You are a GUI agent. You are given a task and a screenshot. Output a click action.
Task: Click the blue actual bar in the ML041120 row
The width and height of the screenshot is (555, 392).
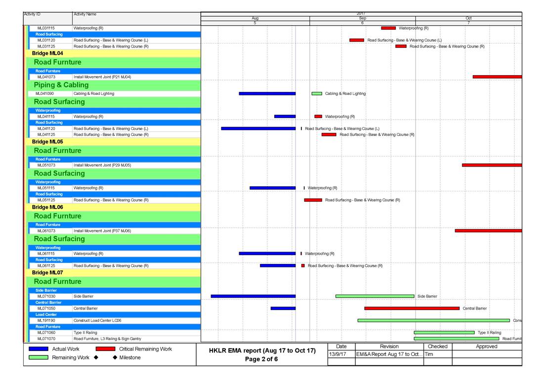pos(258,129)
